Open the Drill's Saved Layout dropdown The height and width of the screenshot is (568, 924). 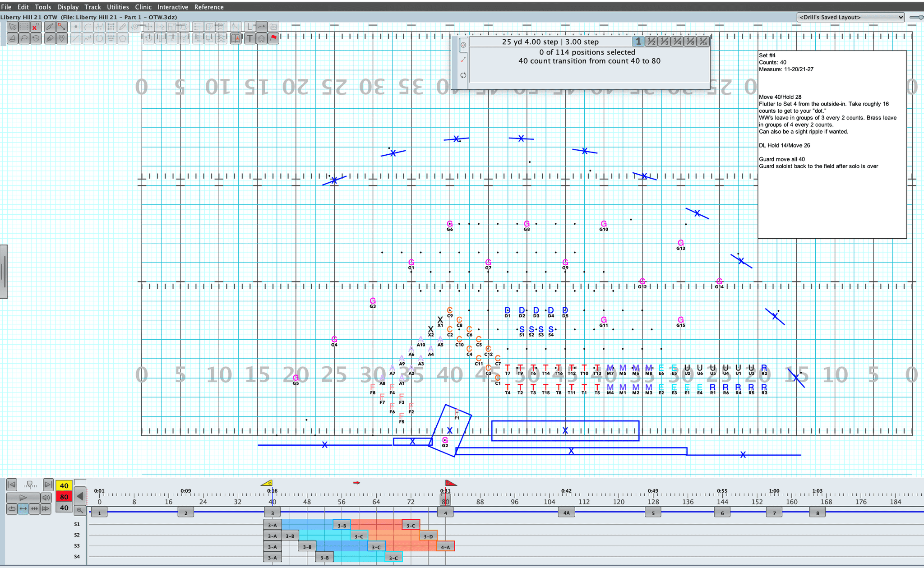850,17
